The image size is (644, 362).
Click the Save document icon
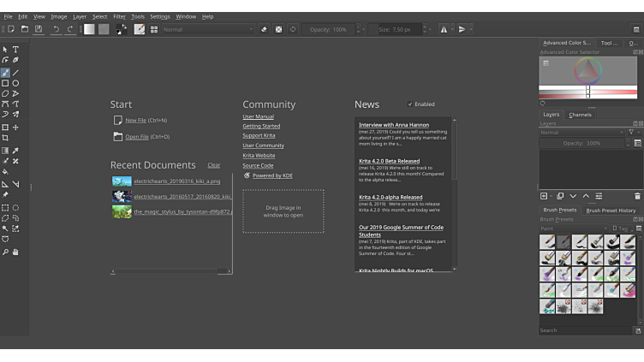pyautogui.click(x=39, y=29)
